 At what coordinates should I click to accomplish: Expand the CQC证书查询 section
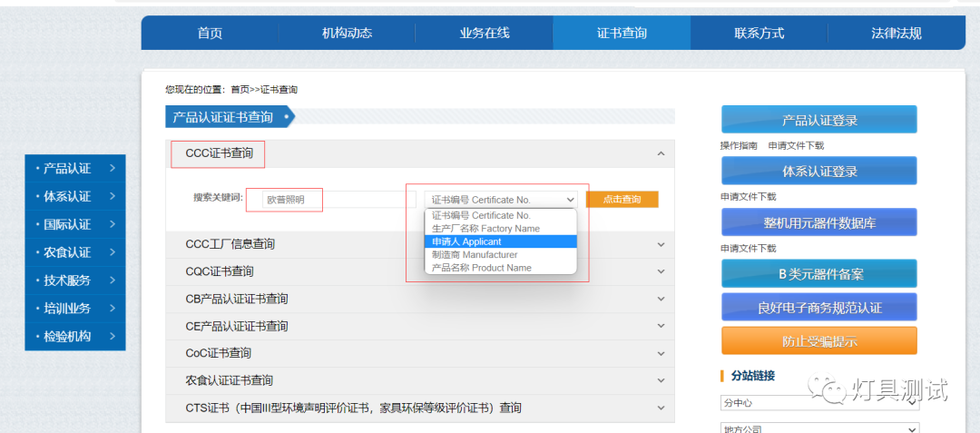[661, 271]
